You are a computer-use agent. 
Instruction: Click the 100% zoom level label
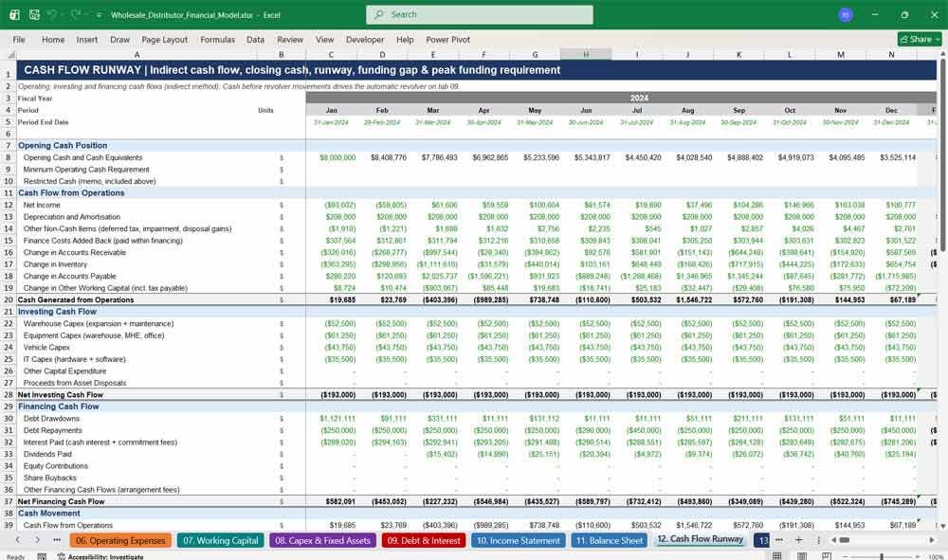pos(936,556)
